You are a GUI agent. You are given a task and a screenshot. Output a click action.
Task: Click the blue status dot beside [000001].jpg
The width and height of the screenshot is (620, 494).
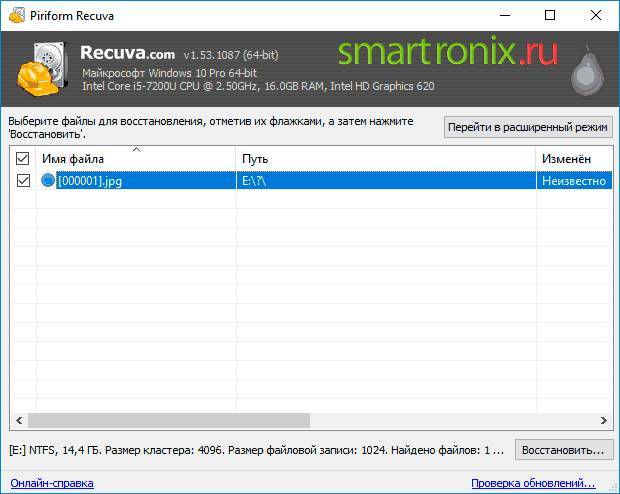pyautogui.click(x=48, y=180)
